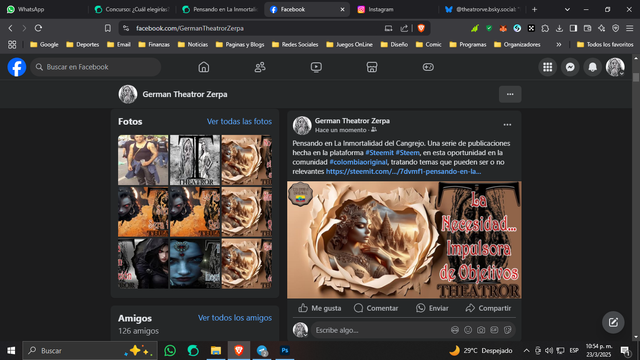Image resolution: width=640 pixels, height=360 pixels.
Task: Click the Facebook logo
Action: click(17, 67)
